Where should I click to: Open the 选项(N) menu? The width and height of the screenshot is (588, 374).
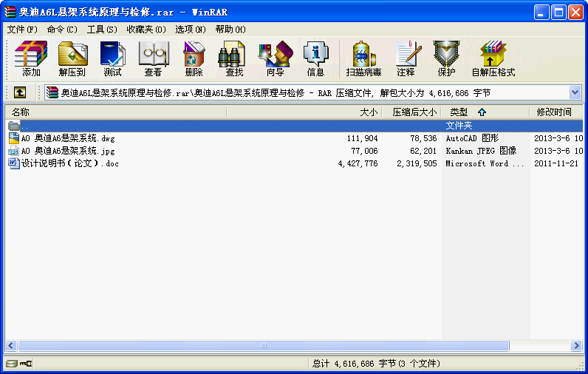coord(191,30)
